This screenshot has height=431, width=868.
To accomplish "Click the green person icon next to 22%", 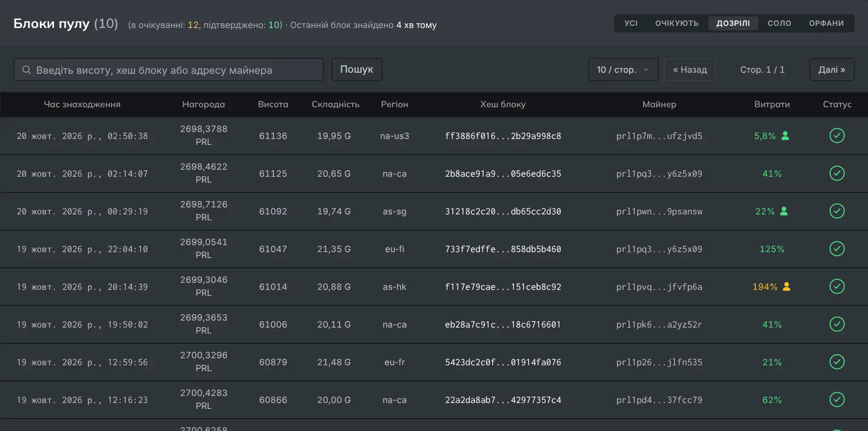I will 784,211.
